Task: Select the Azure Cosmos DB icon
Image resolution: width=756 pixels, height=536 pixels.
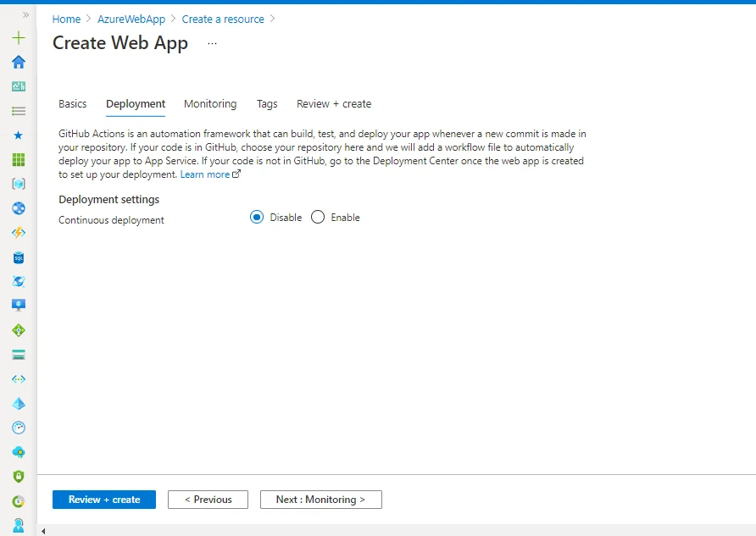Action: point(18,281)
